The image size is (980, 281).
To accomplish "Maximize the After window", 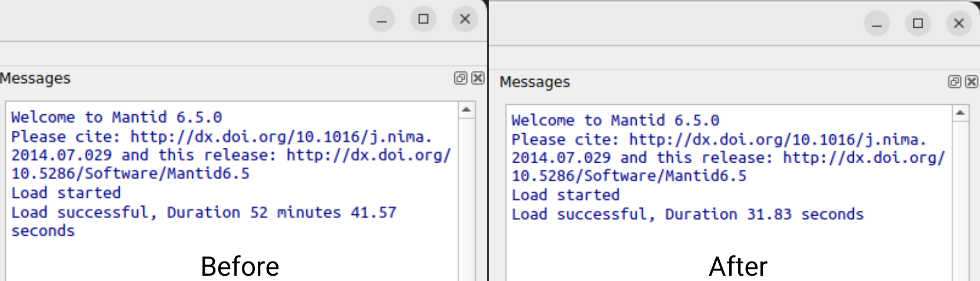I will coord(918,24).
